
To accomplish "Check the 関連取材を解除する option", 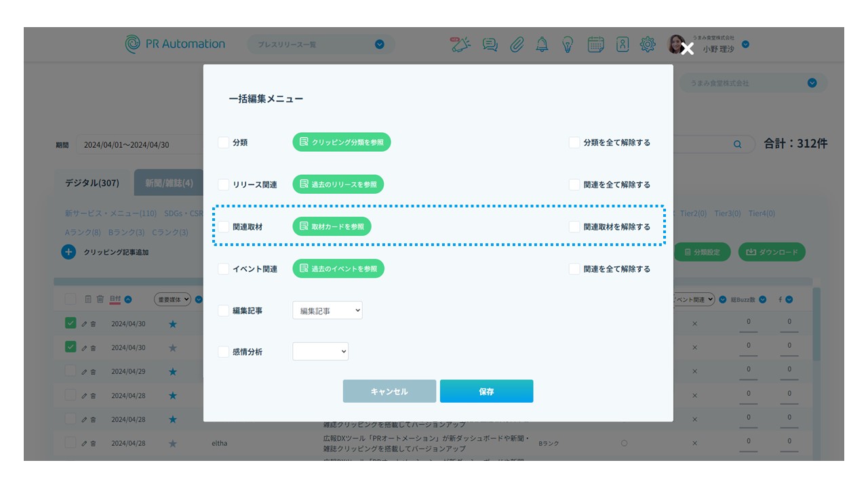I will pos(574,227).
